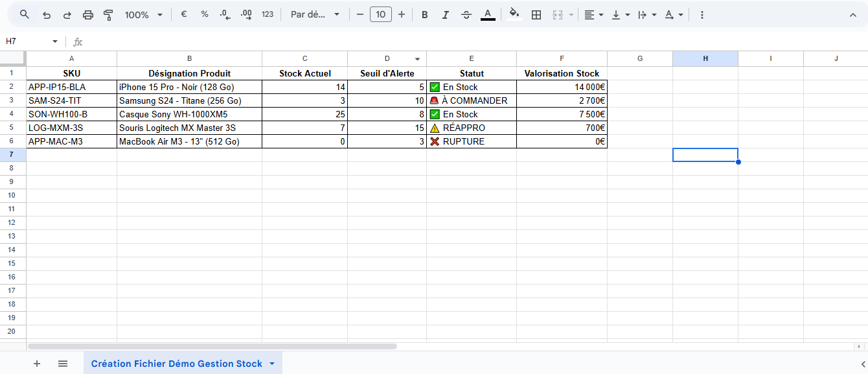Open the sheet tab's dropdown arrow
The image size is (868, 374).
coord(272,364)
